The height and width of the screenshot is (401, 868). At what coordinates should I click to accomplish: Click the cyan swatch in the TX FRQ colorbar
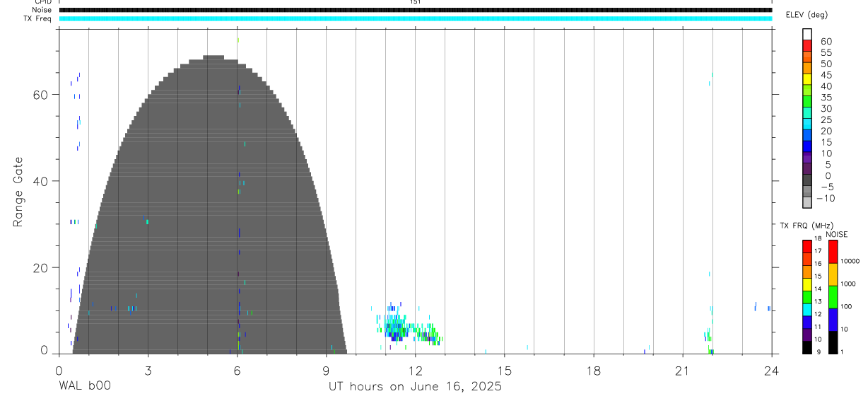click(807, 309)
